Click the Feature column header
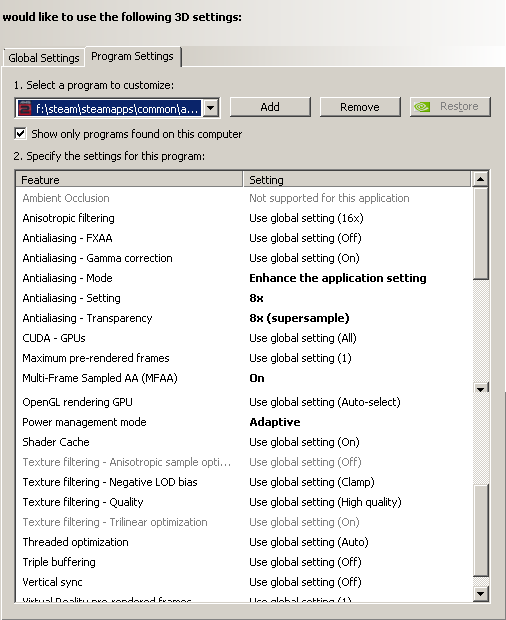 pyautogui.click(x=129, y=180)
